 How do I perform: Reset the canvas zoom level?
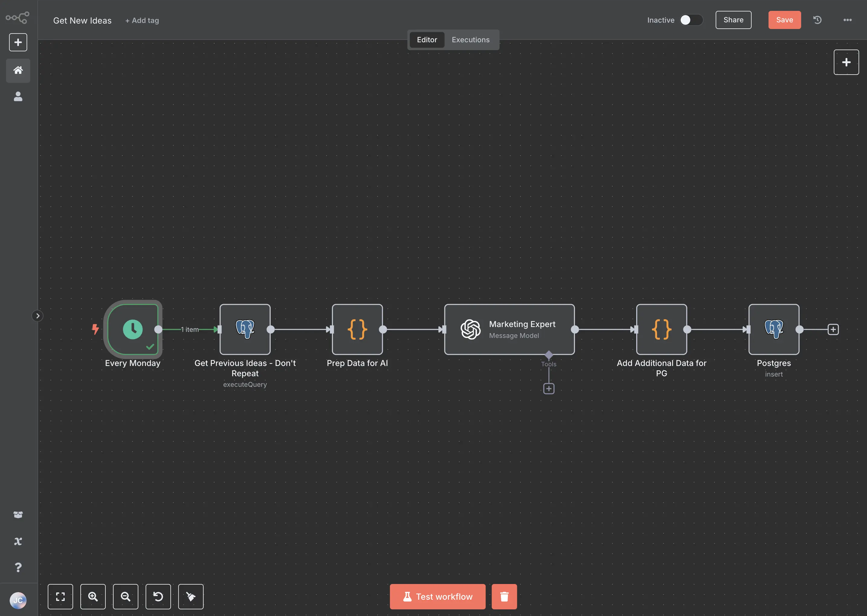point(158,597)
